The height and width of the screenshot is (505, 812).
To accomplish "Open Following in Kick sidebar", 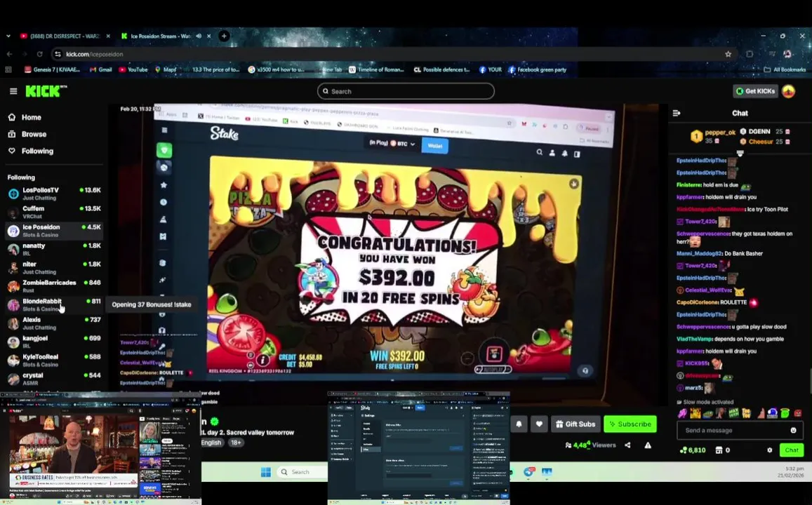I will coord(31,151).
